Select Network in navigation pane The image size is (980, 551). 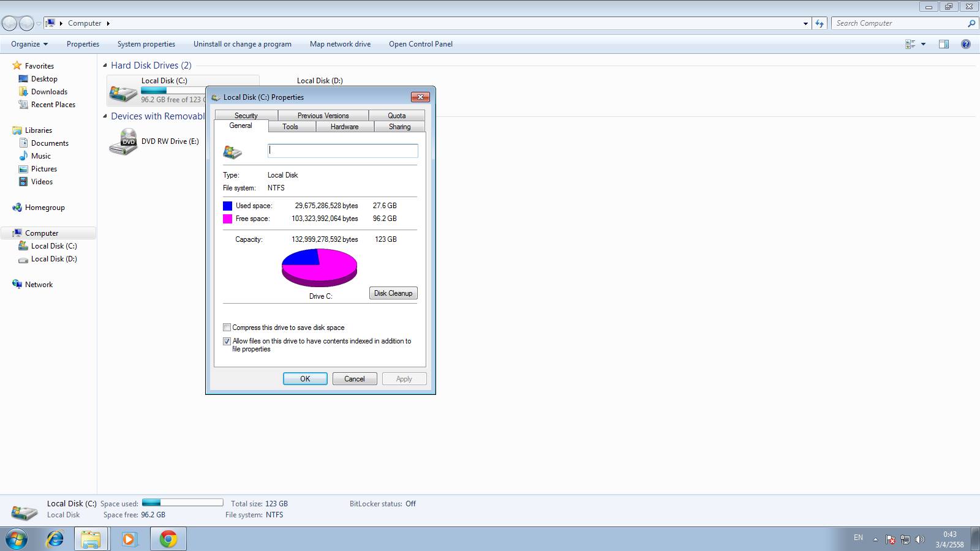39,285
